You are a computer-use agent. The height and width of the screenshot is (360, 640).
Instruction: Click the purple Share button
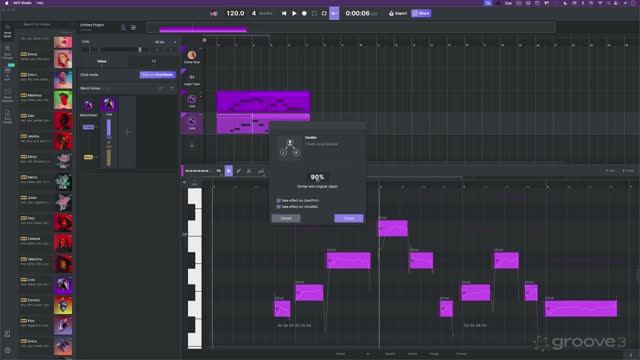pyautogui.click(x=421, y=13)
